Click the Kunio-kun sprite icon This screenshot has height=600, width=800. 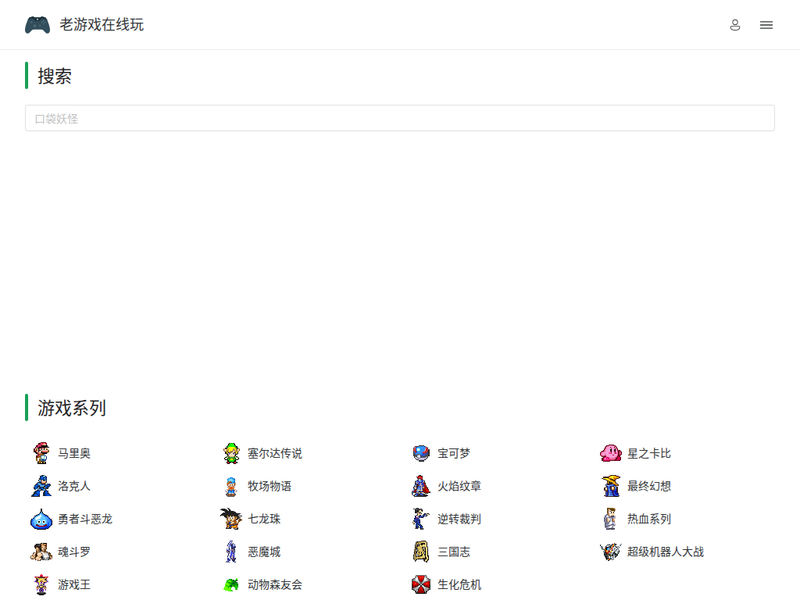[x=610, y=519]
